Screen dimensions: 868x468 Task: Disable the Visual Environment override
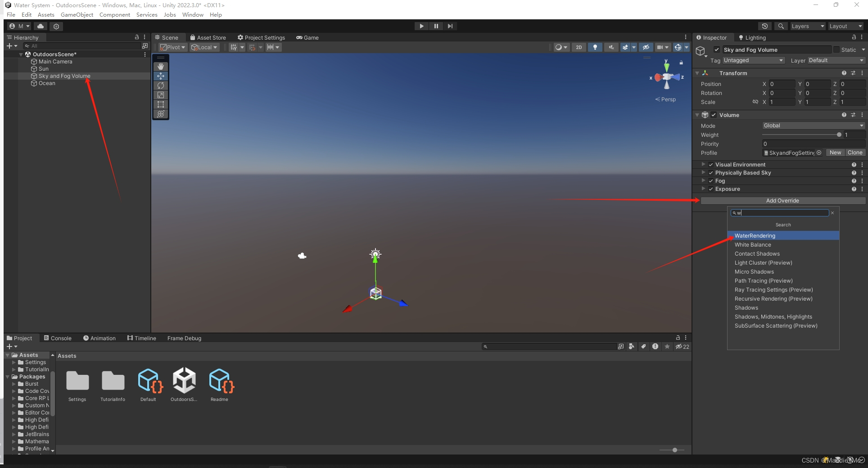coord(711,165)
